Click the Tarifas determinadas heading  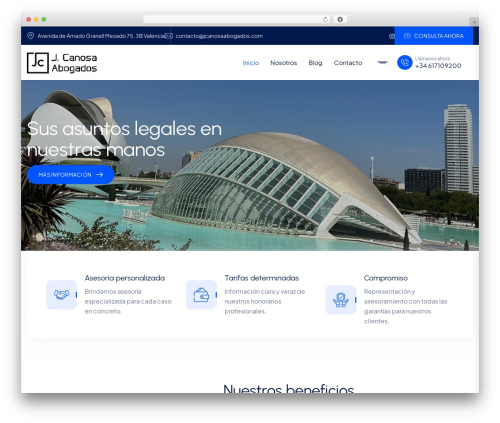pos(262,278)
